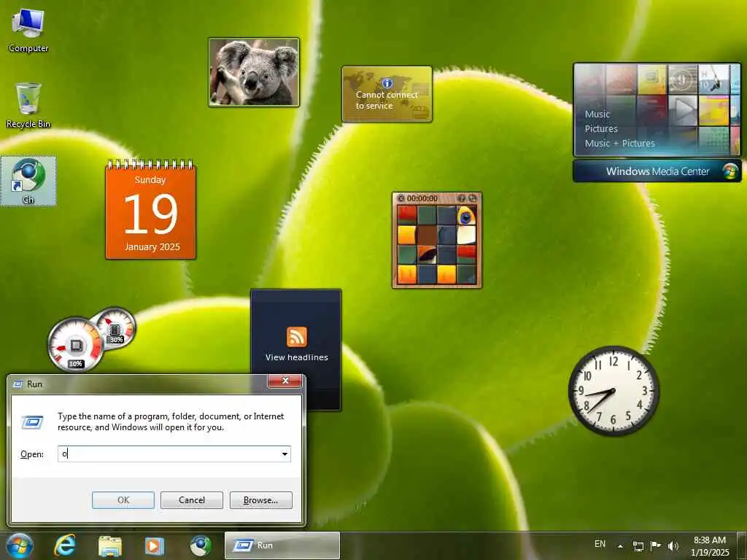
Task: Show hidden system tray icons
Action: tap(620, 546)
